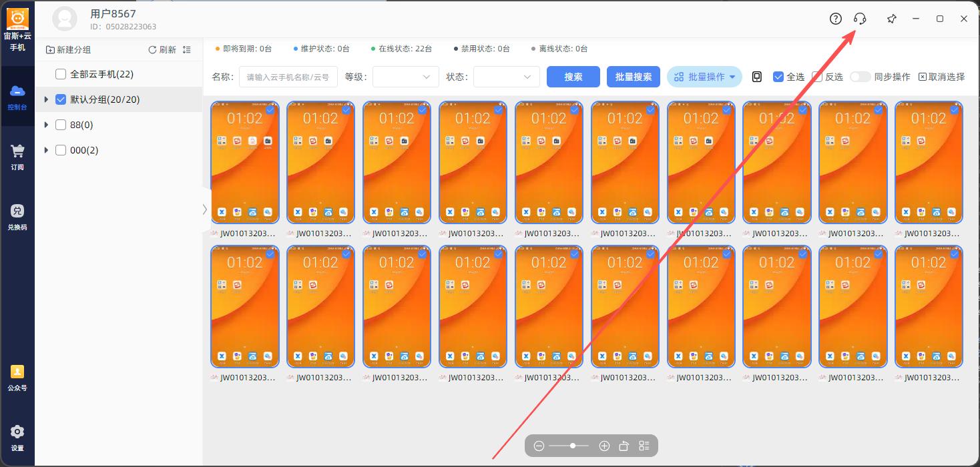Click the sort list icon beside 刷新

click(x=187, y=50)
